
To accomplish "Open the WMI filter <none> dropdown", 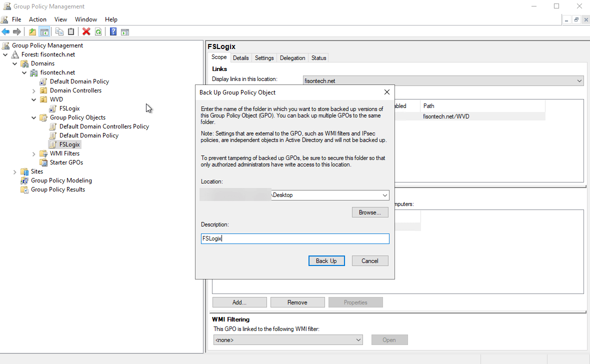I will (358, 340).
